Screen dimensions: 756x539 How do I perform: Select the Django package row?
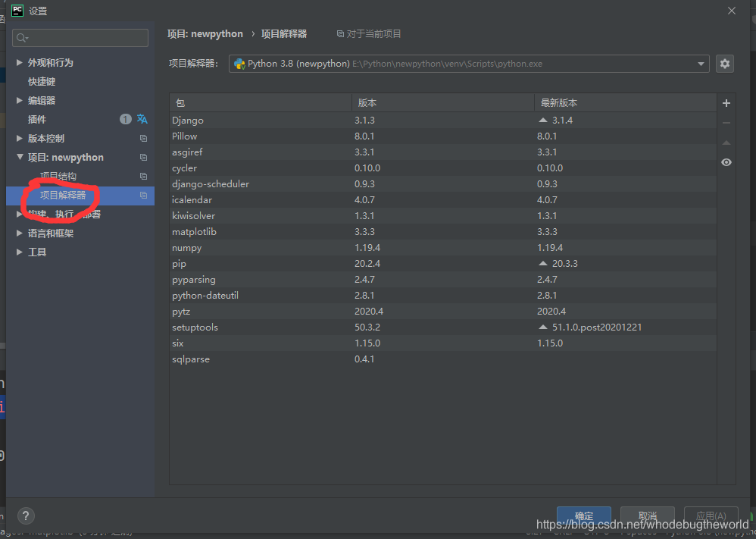442,120
